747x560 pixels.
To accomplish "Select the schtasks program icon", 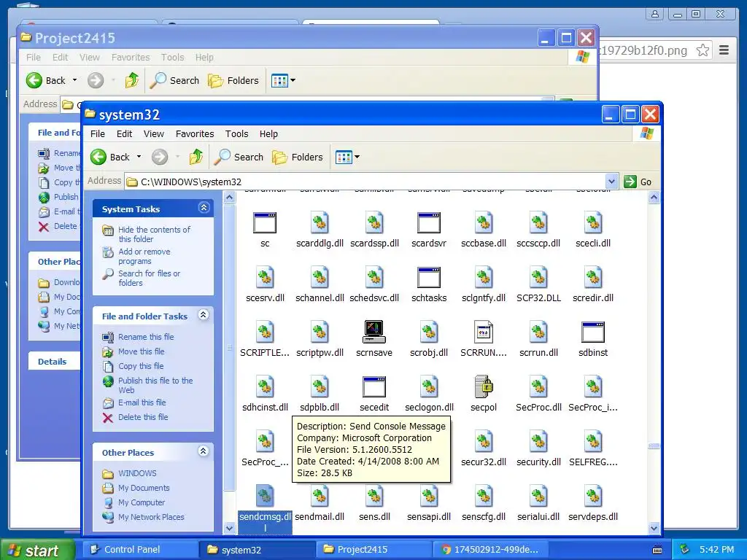I will 429,278.
